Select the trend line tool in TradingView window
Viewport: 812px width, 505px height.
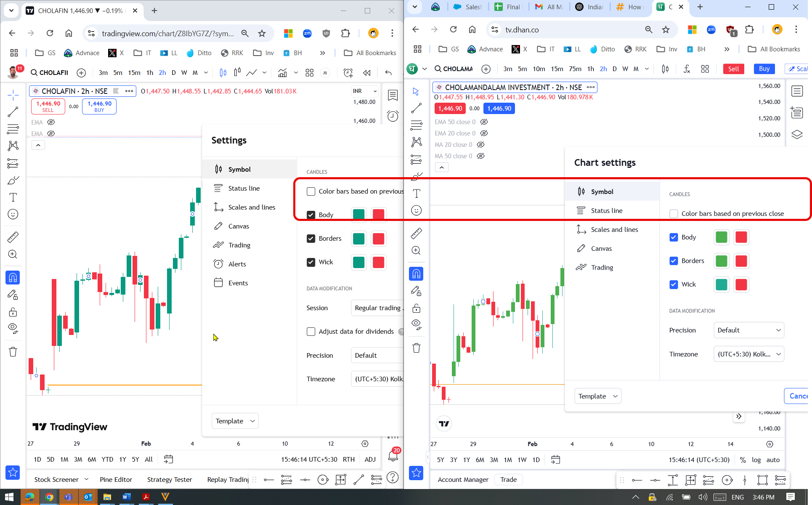(x=13, y=112)
